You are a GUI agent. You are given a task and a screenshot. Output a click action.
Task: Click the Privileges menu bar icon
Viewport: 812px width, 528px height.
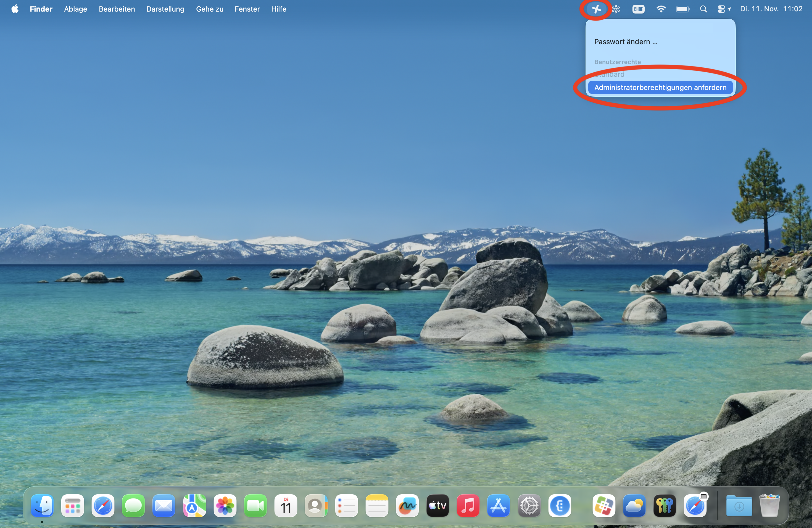pos(596,9)
